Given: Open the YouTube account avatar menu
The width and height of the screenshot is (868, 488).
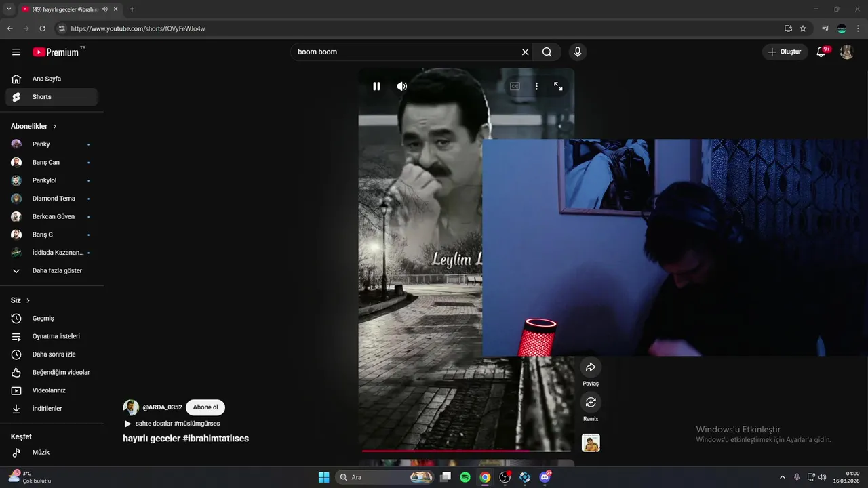Looking at the screenshot, I should point(846,52).
